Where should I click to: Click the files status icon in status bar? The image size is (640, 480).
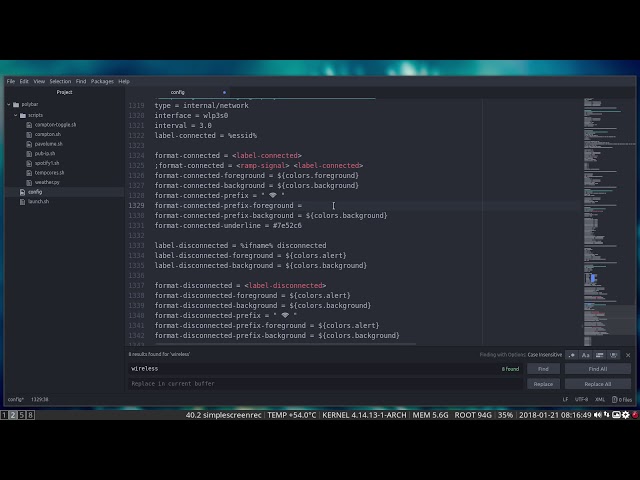622,399
